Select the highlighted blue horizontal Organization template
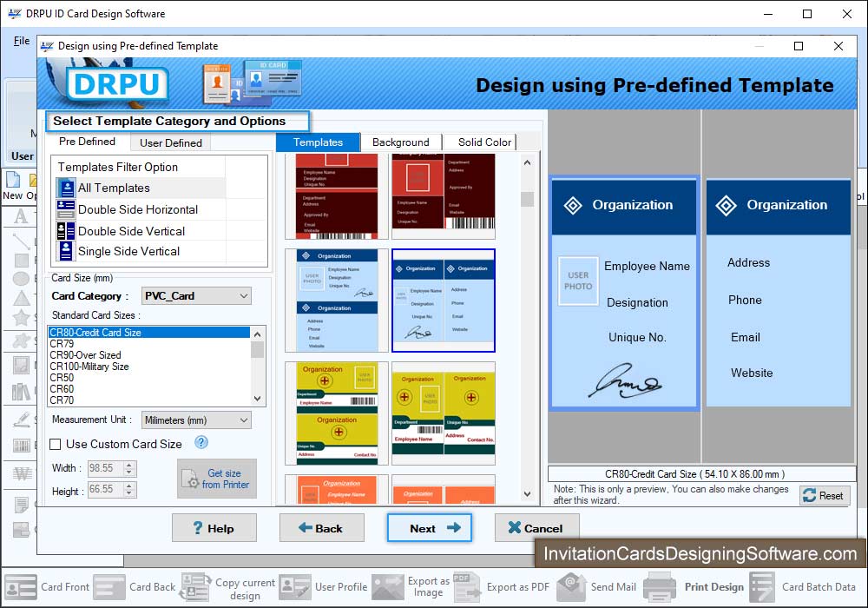 click(444, 301)
